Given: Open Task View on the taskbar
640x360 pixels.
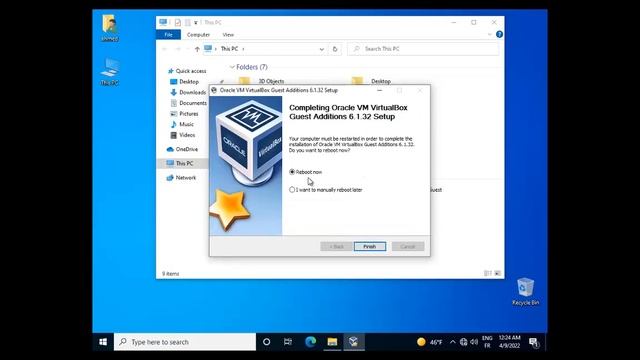Looking at the screenshot, I should click(288, 342).
